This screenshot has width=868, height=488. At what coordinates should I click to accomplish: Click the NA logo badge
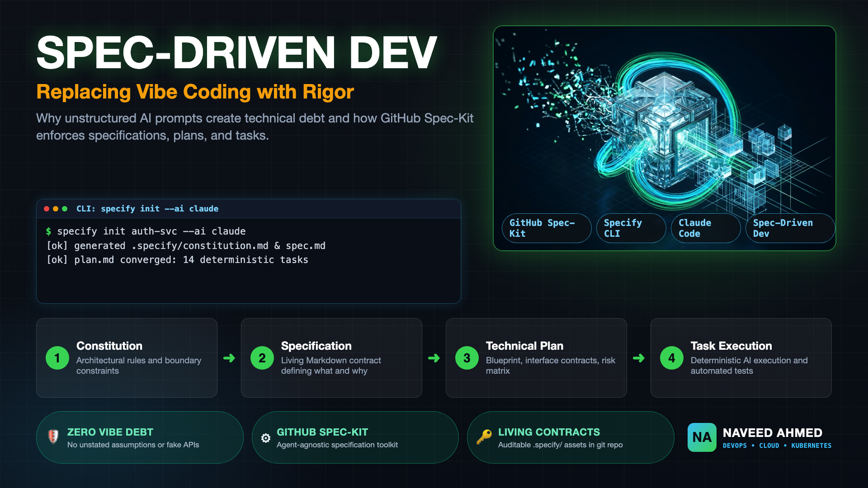(x=702, y=437)
